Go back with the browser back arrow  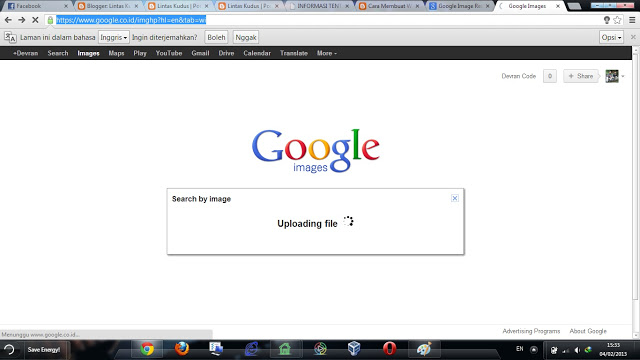(x=8, y=20)
